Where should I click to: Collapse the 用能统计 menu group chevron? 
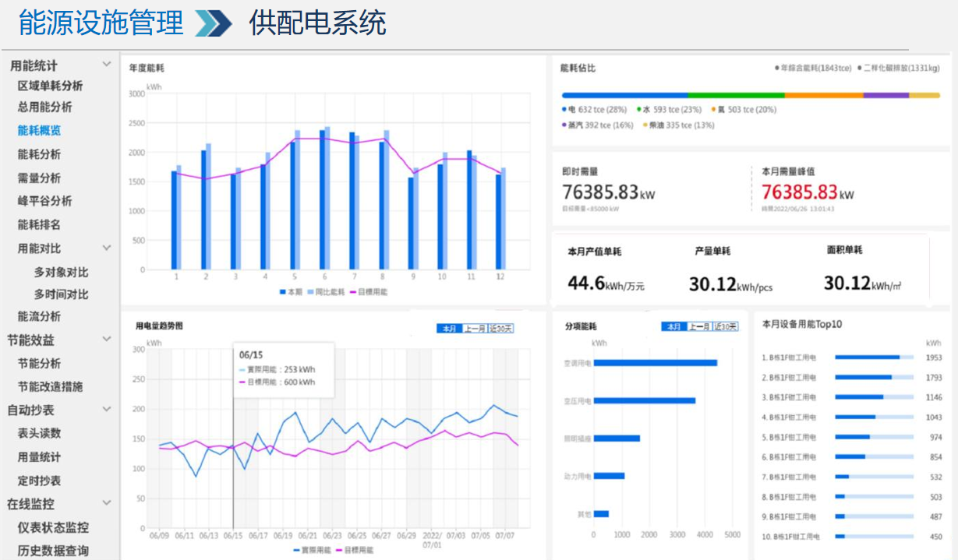click(107, 65)
